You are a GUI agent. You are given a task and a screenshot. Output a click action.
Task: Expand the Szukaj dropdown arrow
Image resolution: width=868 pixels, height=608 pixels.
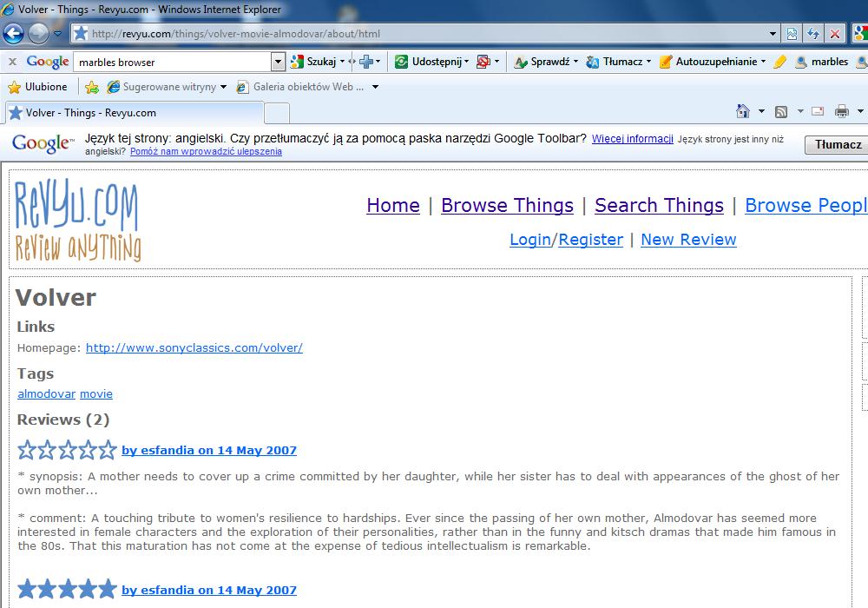342,62
